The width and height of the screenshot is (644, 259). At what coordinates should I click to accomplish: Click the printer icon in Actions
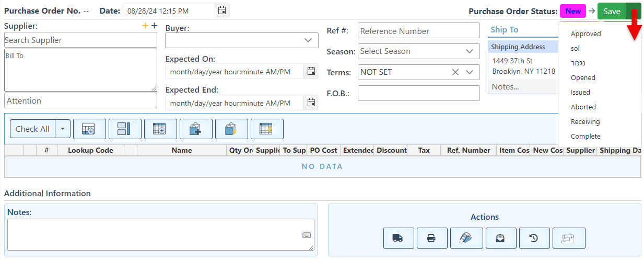pos(432,238)
